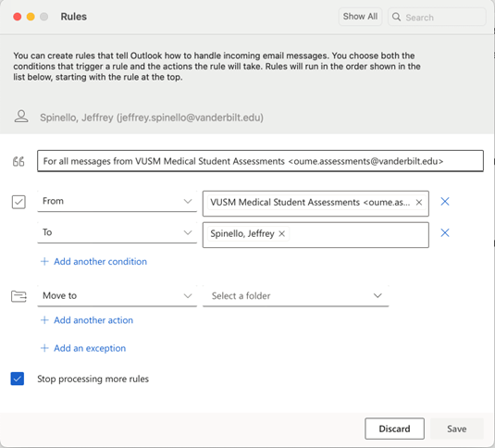Click the Show All toolbar button
This screenshot has width=495, height=448.
(x=360, y=17)
